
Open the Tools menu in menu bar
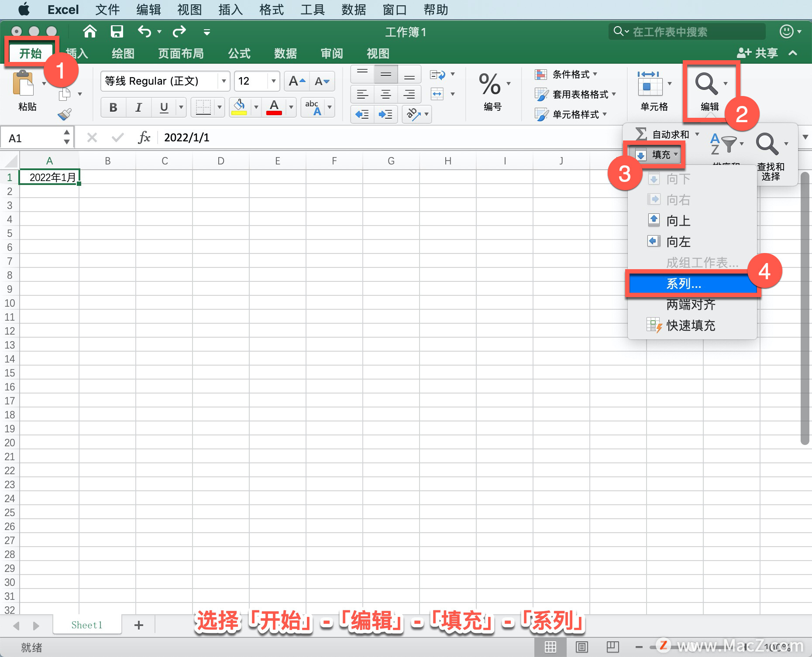(x=312, y=10)
